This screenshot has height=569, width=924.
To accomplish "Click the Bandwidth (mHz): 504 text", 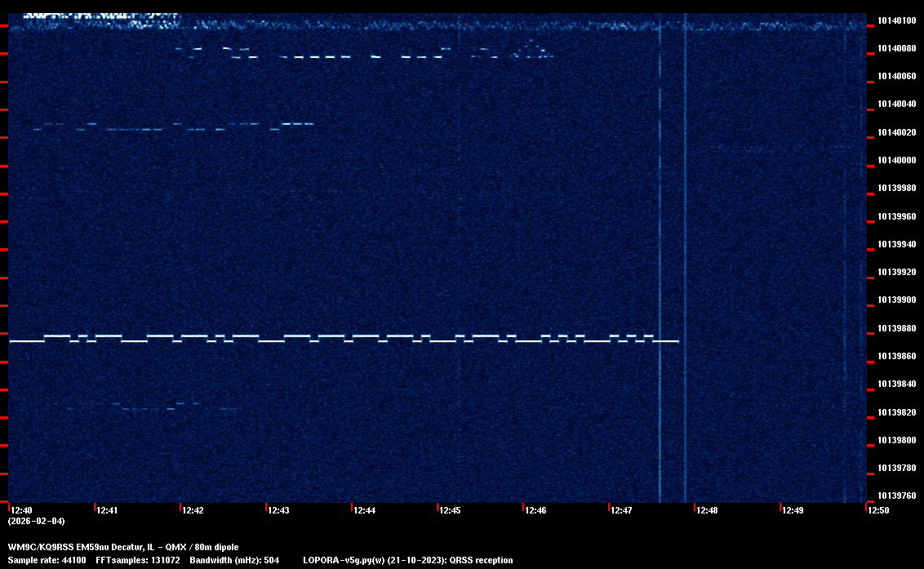I will 234,560.
